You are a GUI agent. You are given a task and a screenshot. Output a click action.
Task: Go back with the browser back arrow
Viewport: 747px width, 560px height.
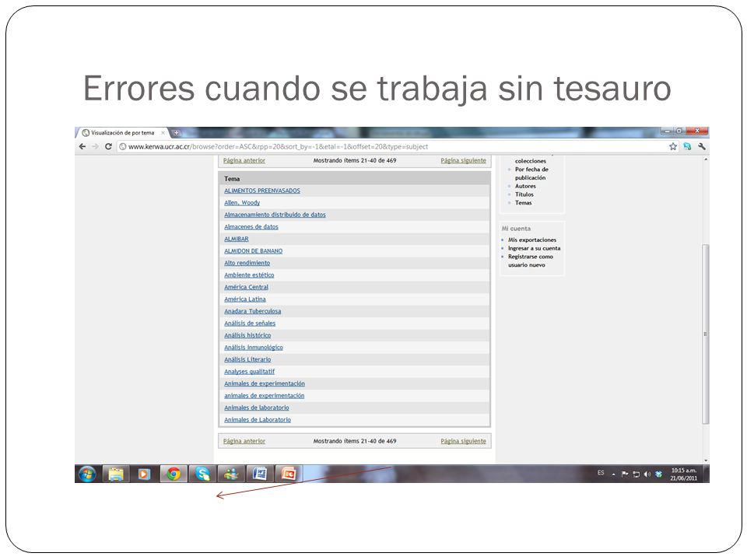[x=82, y=147]
